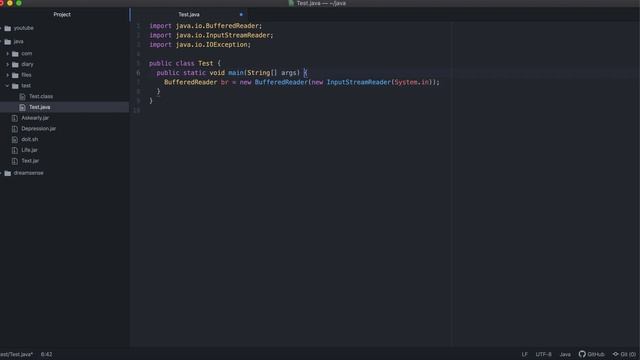The width and height of the screenshot is (640, 360).
Task: Click the Depression.jar file icon
Action: tap(15, 129)
